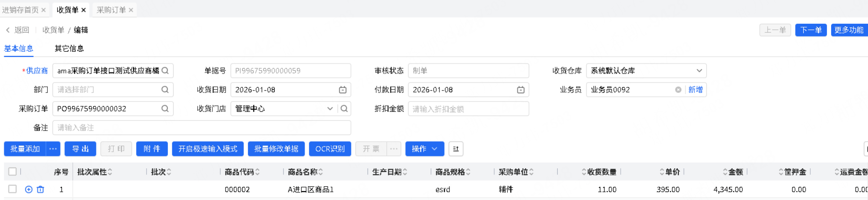Open the receiving date calendar icon
This screenshot has height=200, width=868.
coord(343,90)
